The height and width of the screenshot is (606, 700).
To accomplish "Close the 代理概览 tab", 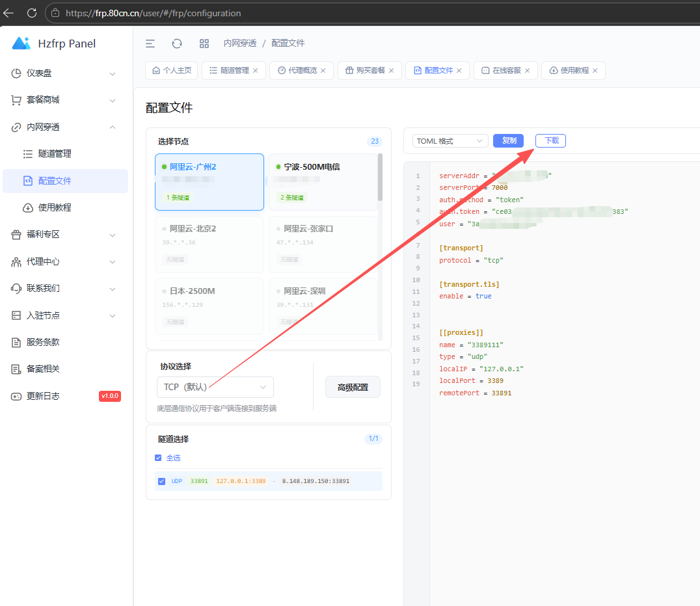I will (x=323, y=70).
